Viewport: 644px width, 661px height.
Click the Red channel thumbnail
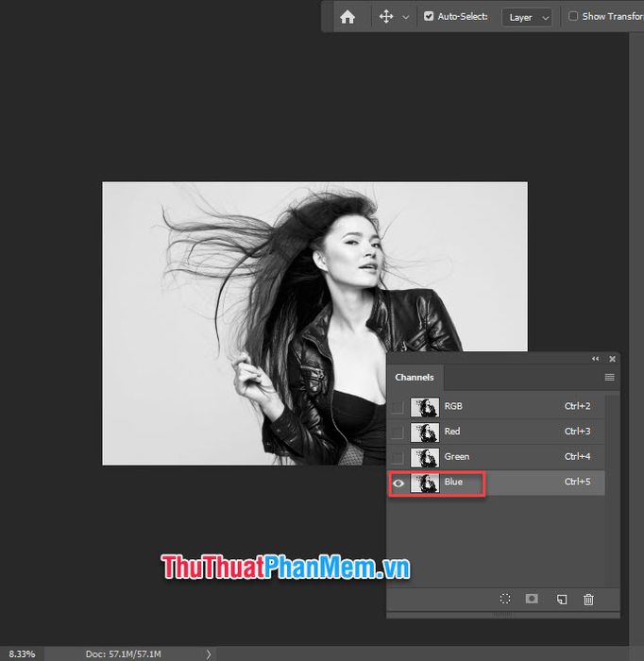point(425,432)
